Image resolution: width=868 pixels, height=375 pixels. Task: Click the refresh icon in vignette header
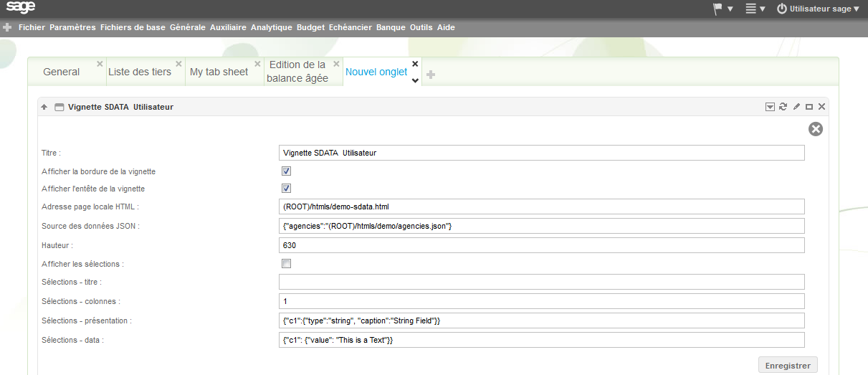(x=783, y=107)
